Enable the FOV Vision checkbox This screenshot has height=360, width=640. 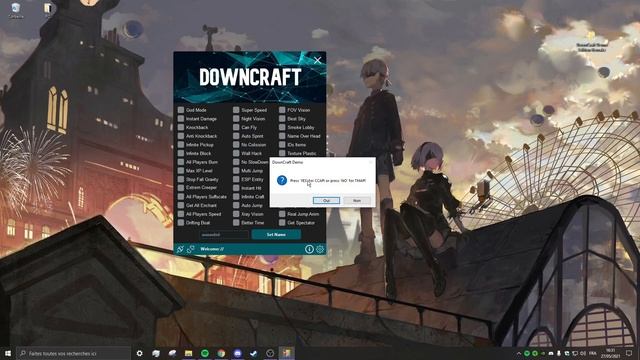click(x=282, y=110)
